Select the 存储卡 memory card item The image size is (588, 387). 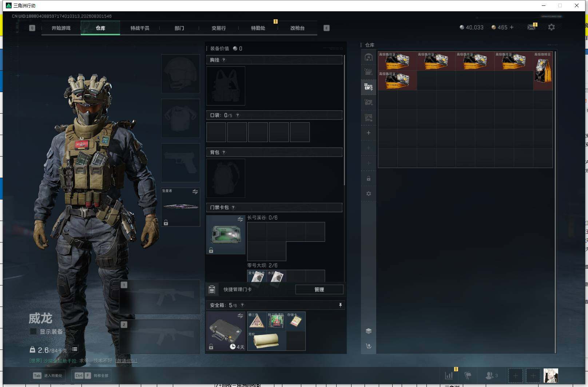tap(296, 321)
